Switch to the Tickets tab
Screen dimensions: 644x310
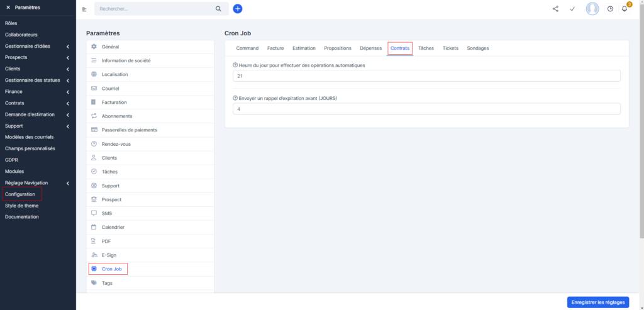450,48
